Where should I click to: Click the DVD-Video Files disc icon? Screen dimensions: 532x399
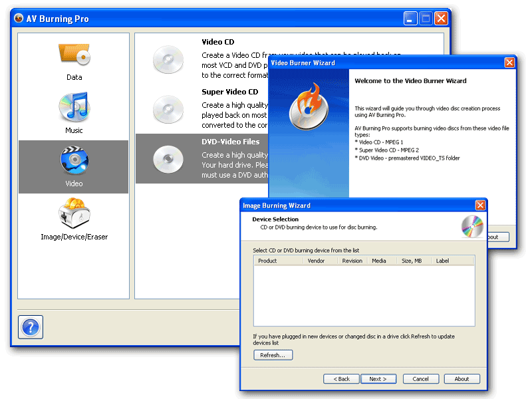pyautogui.click(x=168, y=159)
